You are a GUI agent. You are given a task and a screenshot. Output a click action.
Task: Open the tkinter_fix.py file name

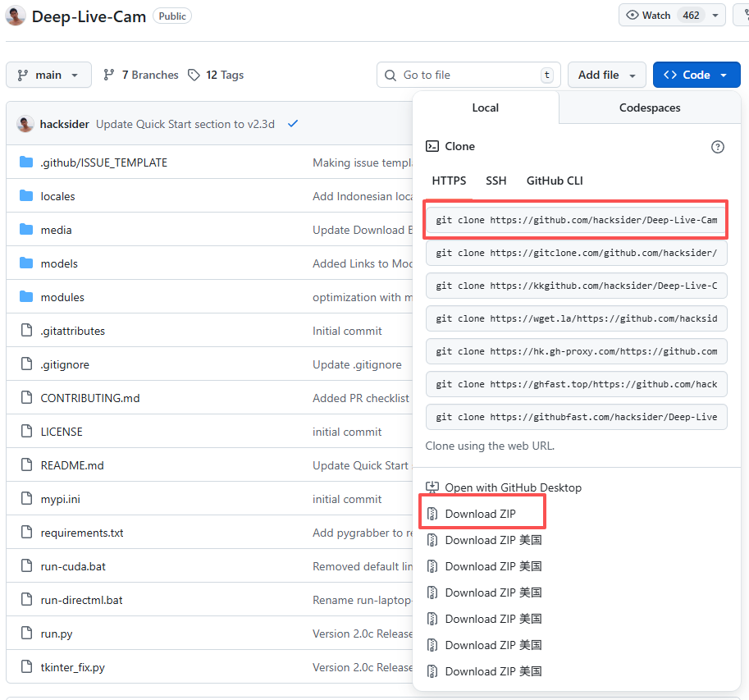73,667
